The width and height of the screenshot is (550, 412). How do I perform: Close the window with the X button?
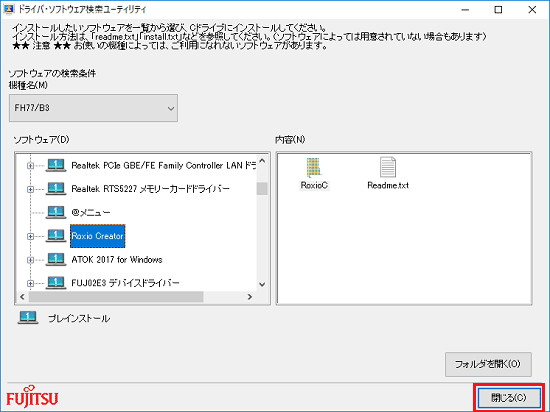click(x=532, y=9)
